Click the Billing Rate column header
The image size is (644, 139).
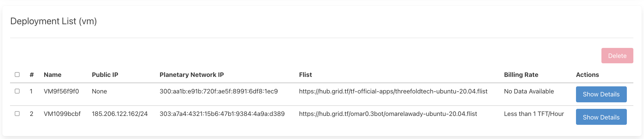(x=521, y=75)
